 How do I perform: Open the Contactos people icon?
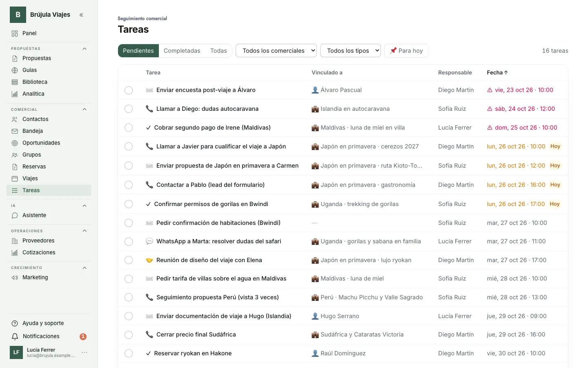coord(15,119)
